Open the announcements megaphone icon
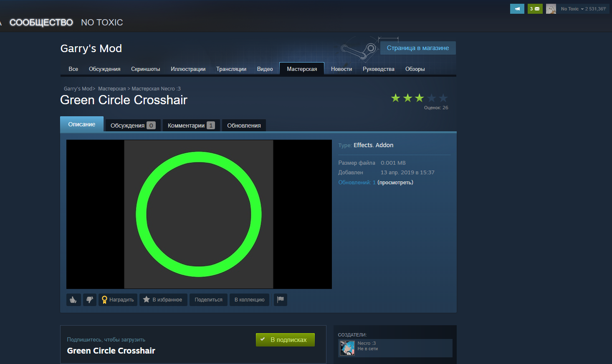The image size is (612, 364). pyautogui.click(x=517, y=9)
